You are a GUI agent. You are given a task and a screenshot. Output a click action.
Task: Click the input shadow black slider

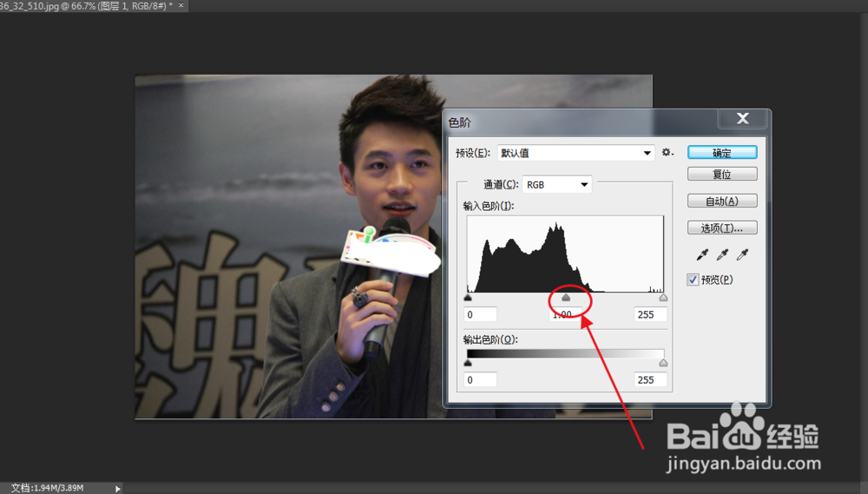pos(468,298)
